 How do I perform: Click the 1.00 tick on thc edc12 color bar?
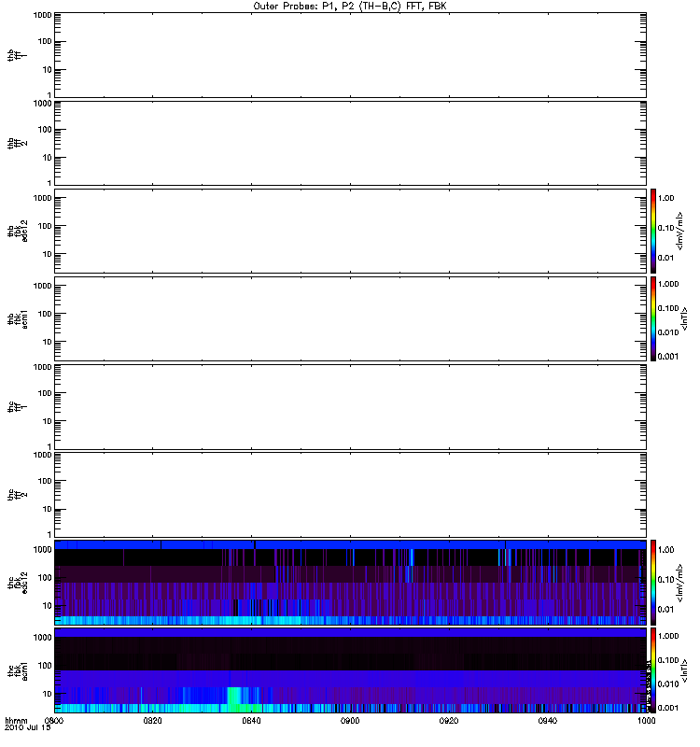point(665,550)
